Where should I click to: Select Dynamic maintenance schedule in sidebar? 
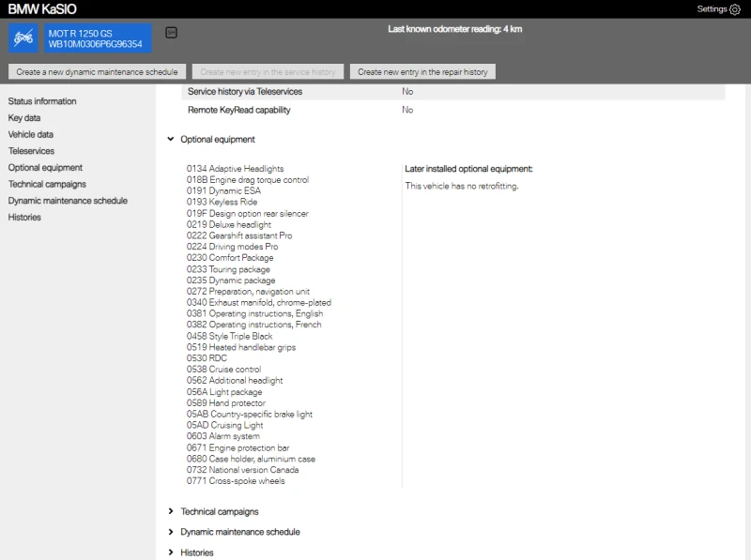click(68, 201)
